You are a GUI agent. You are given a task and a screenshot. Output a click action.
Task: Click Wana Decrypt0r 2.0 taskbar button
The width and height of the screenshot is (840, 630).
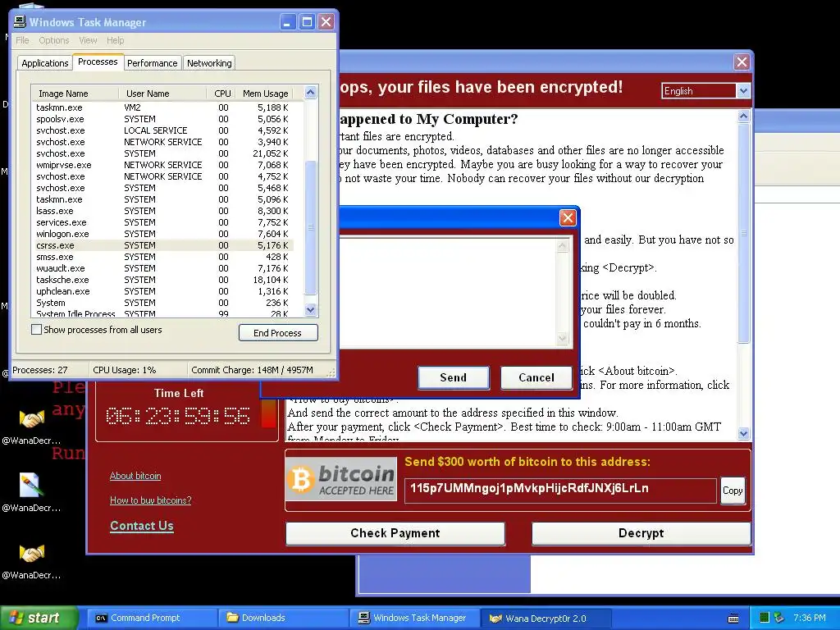pyautogui.click(x=546, y=619)
